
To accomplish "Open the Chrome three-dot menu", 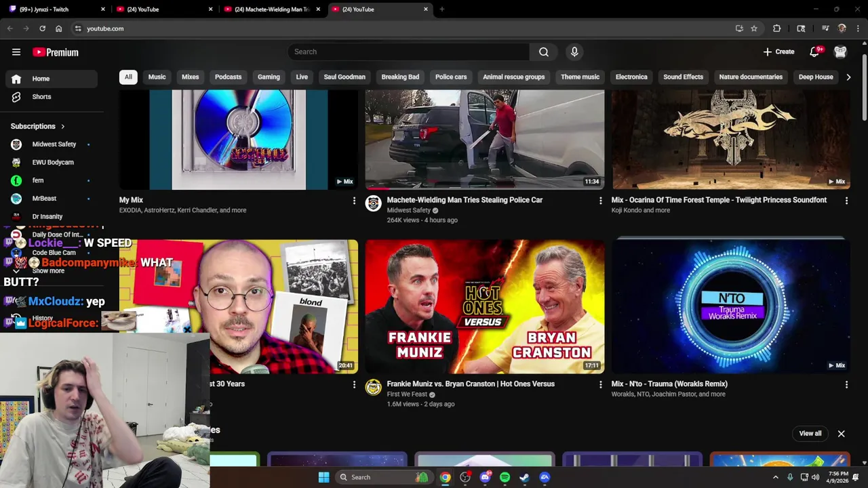I will pyautogui.click(x=858, y=28).
